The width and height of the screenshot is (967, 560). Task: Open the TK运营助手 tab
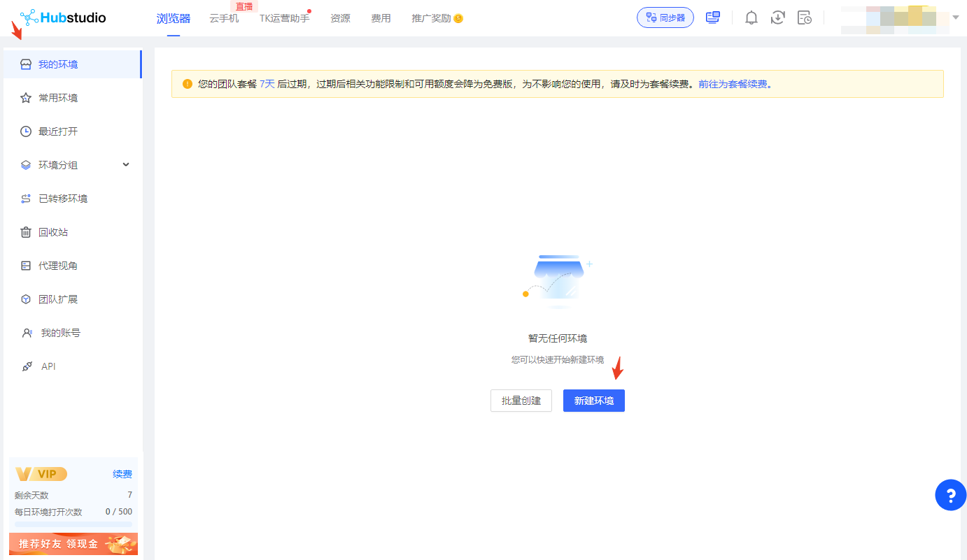coord(284,18)
